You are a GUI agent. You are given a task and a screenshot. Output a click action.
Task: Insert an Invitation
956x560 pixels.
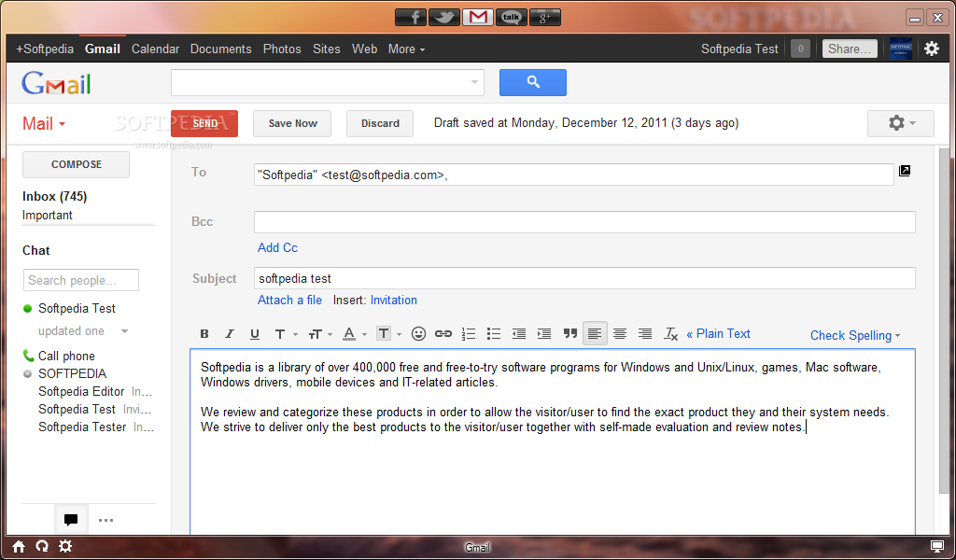point(394,300)
